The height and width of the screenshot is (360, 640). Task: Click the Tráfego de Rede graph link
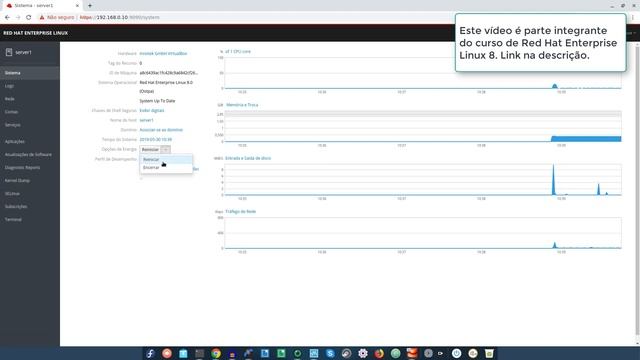click(241, 211)
